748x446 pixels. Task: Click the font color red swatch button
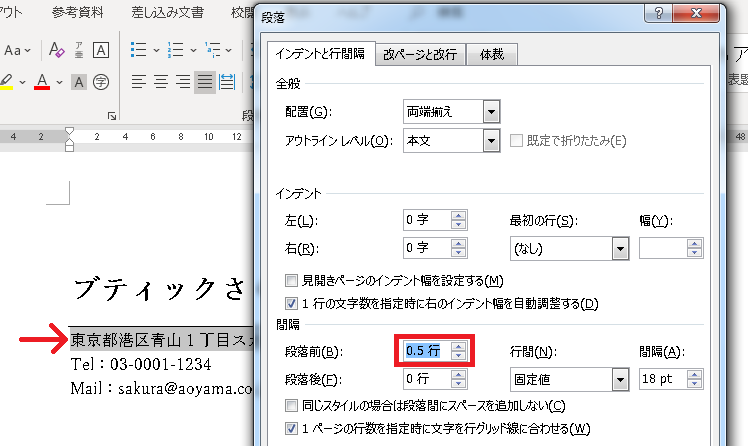[42, 81]
